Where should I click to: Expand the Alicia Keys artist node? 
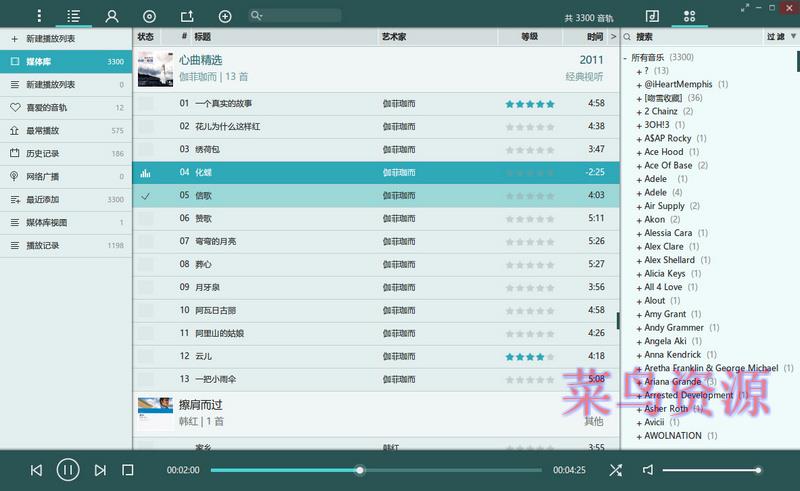[x=639, y=274]
